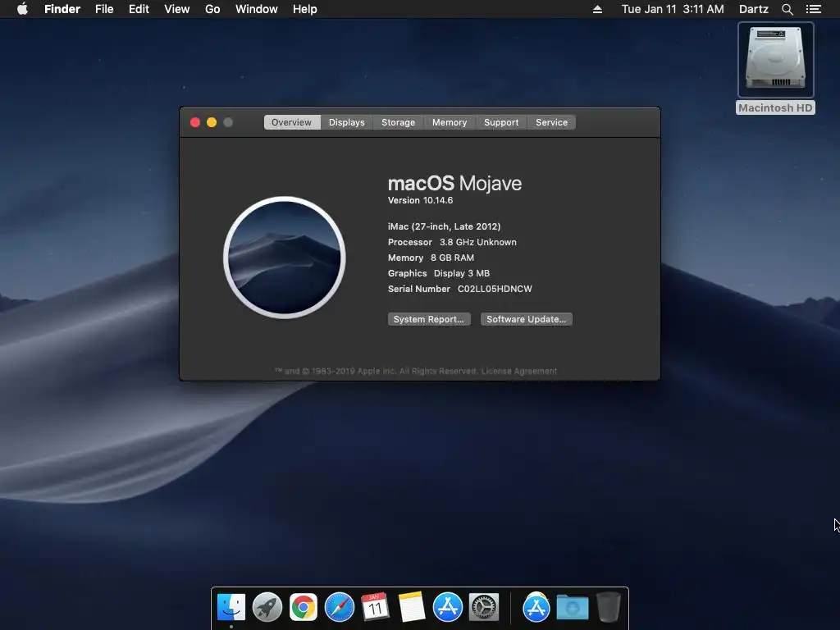Close the About This Mac window
This screenshot has height=630, width=840.
(195, 122)
